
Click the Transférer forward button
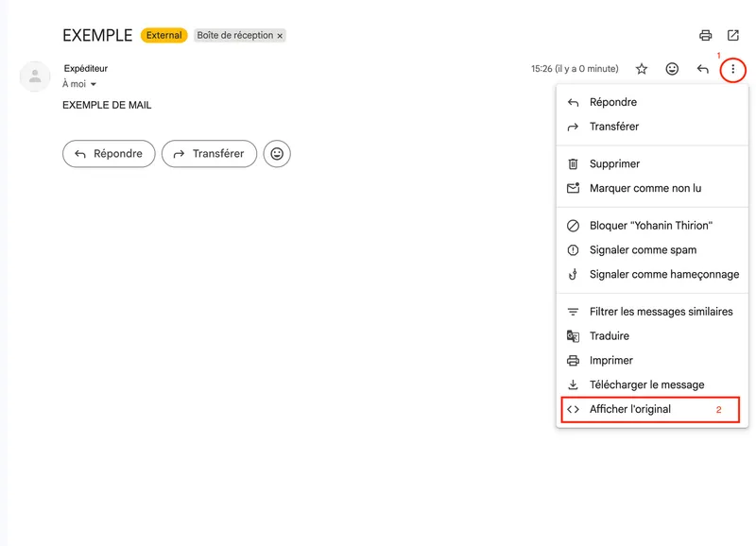point(209,153)
